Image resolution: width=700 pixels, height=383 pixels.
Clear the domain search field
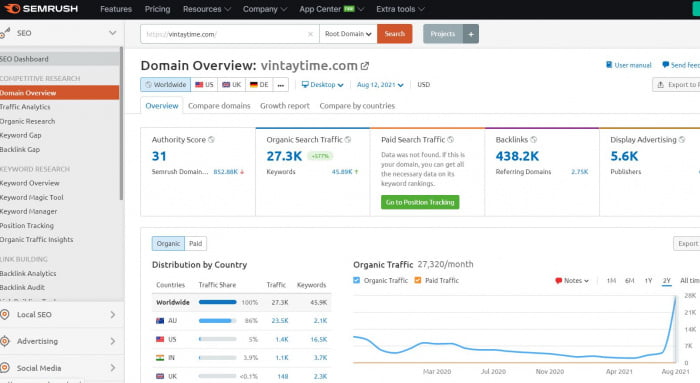coord(310,34)
